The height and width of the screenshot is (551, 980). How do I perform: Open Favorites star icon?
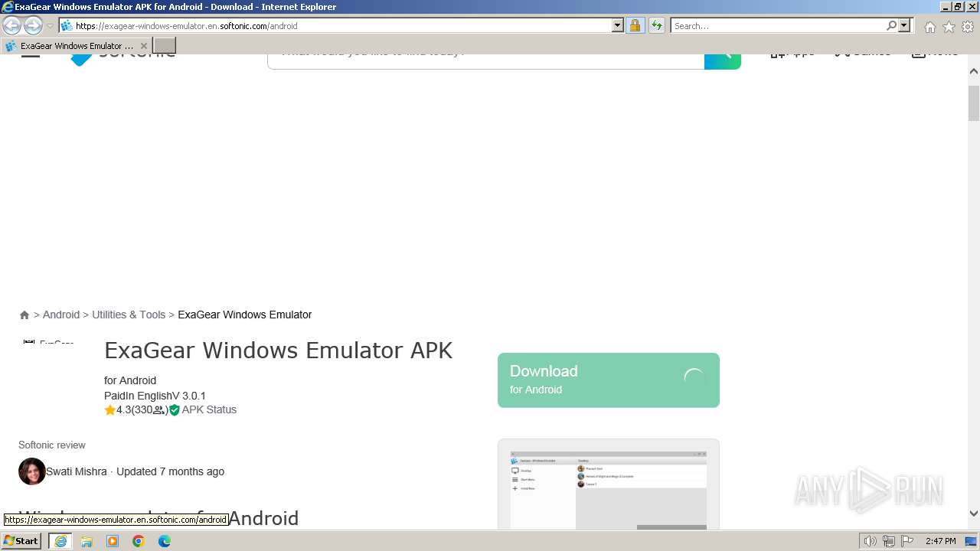[x=949, y=27]
